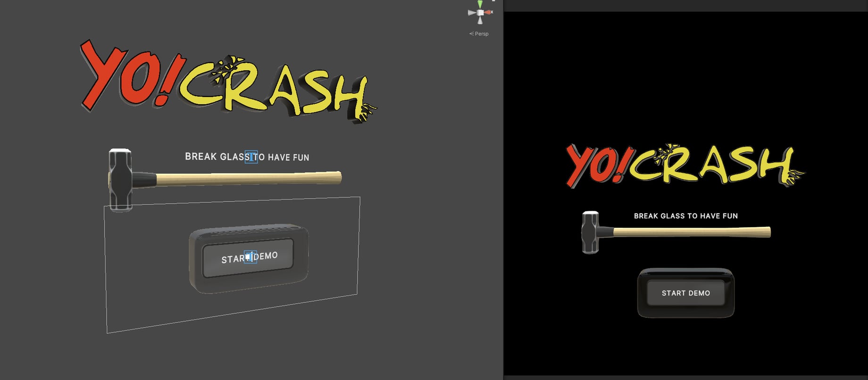The height and width of the screenshot is (380, 868).
Task: Click the gray left cone on the orientation gizmo
Action: pyautogui.click(x=472, y=13)
